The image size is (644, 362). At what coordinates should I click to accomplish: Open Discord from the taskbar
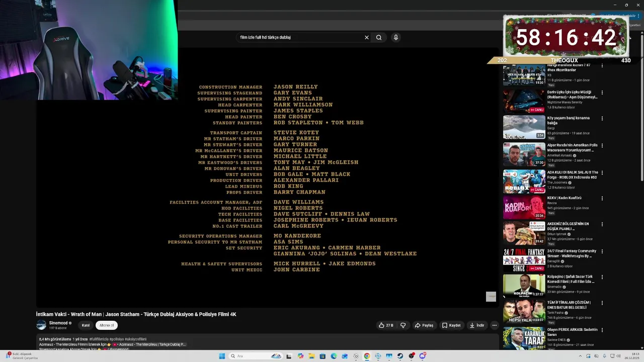click(x=423, y=356)
